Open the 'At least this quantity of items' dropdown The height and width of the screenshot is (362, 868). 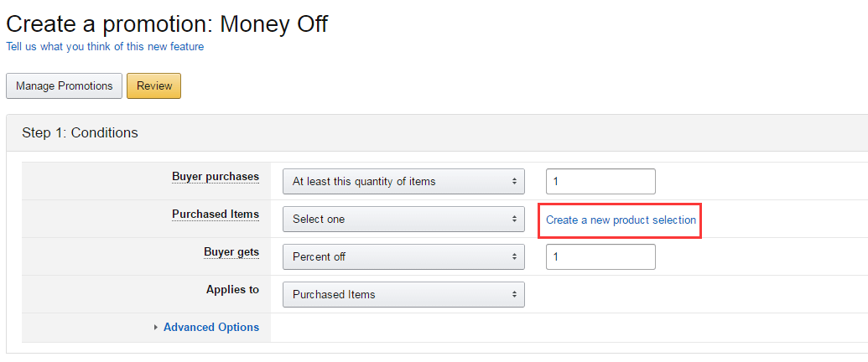coord(403,181)
